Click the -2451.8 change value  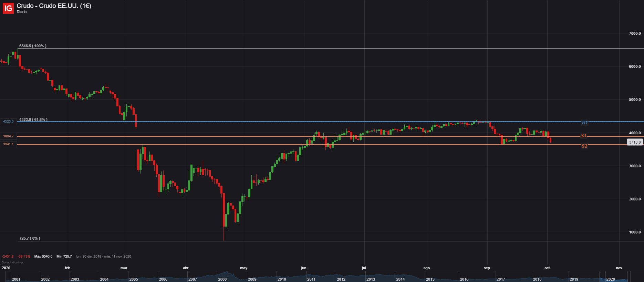[8, 257]
